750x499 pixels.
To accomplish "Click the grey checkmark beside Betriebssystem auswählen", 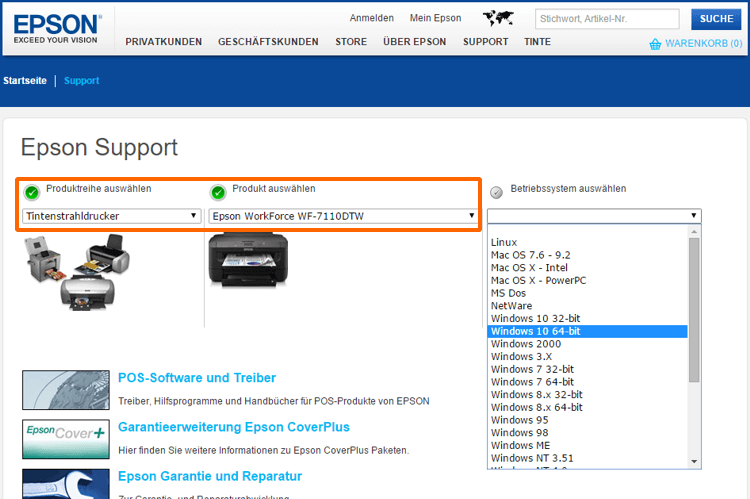I will tap(496, 192).
